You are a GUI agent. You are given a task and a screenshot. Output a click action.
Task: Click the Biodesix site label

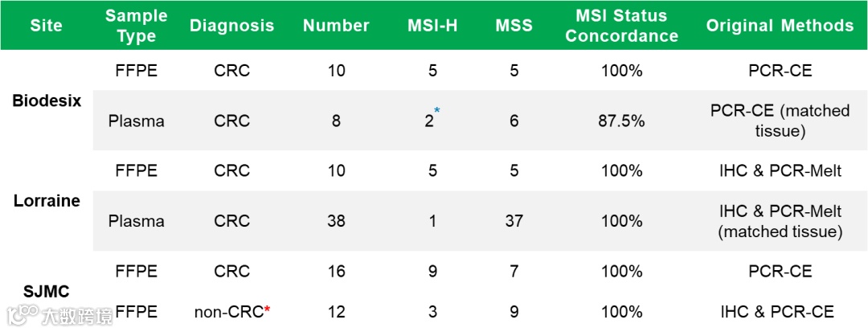tap(47, 100)
